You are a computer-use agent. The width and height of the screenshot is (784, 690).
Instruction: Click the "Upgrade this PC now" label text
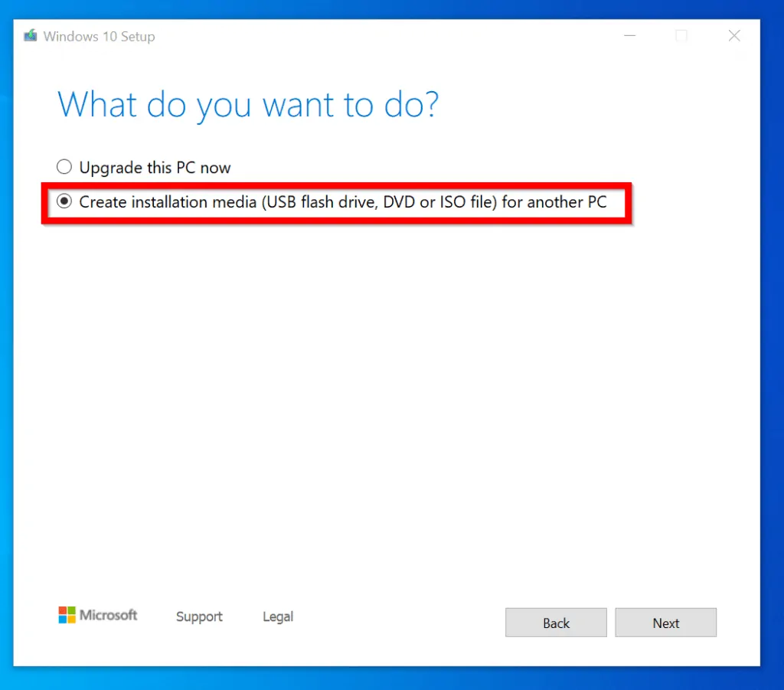click(x=155, y=168)
